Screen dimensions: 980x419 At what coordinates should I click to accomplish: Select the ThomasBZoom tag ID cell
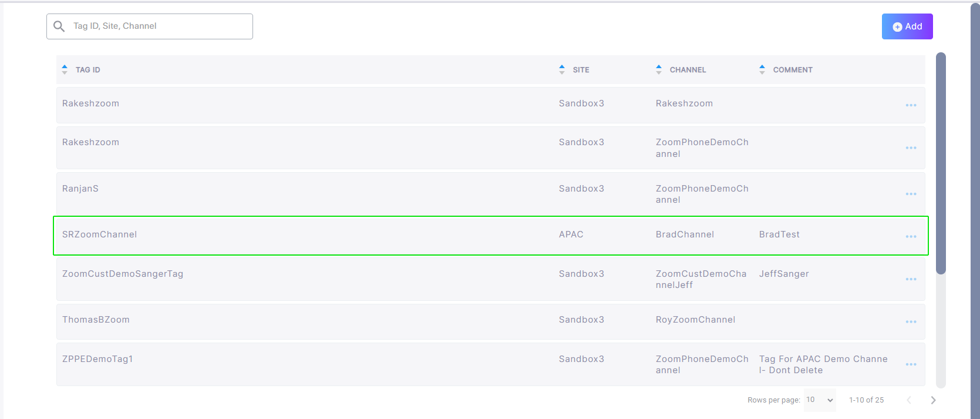(x=96, y=320)
